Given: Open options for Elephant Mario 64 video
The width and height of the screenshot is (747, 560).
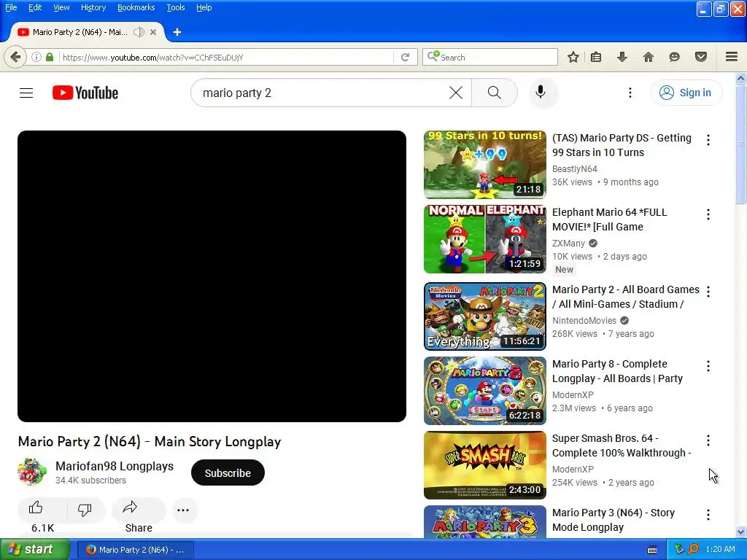Looking at the screenshot, I should 708,214.
